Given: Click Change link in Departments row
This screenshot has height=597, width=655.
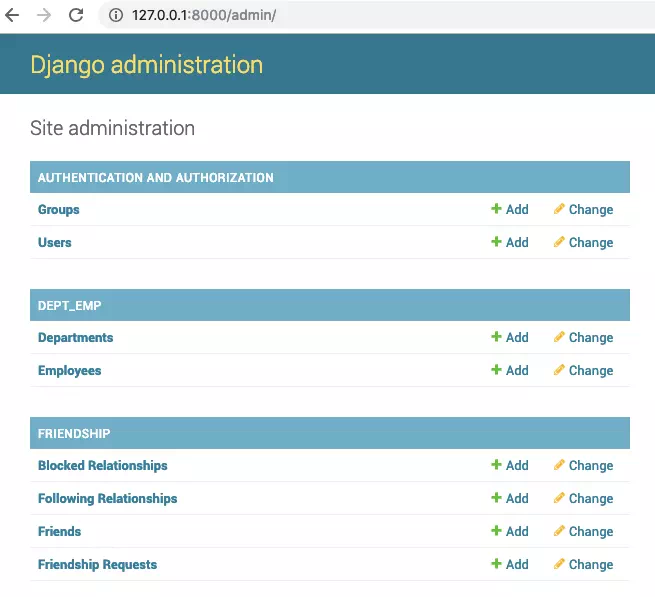Looking at the screenshot, I should pos(591,337).
